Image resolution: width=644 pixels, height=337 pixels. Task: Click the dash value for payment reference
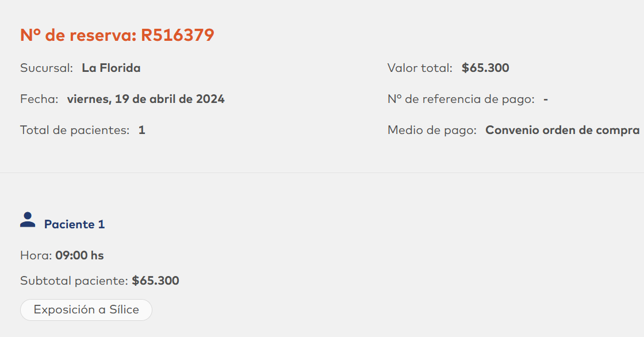[x=546, y=99]
